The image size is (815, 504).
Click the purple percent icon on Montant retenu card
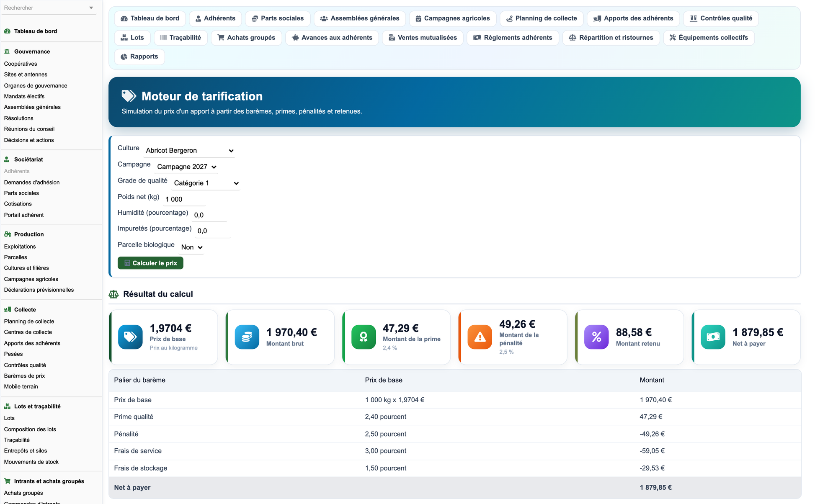[x=596, y=337]
